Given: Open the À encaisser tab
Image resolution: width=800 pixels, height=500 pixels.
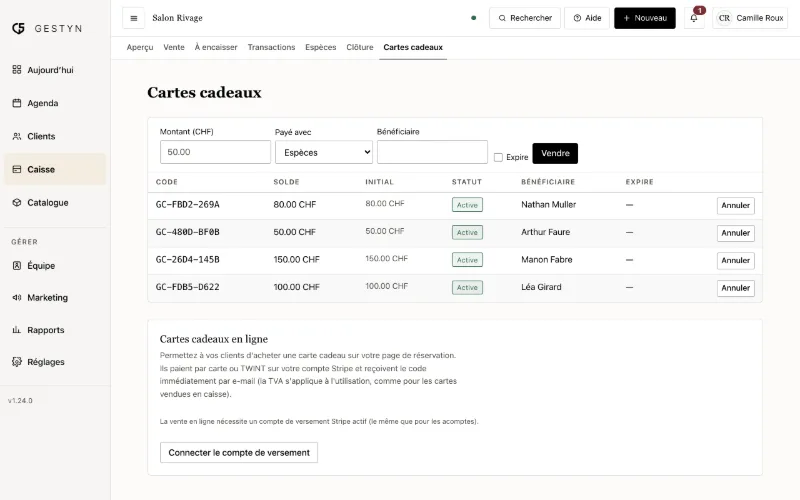Looking at the screenshot, I should point(216,47).
